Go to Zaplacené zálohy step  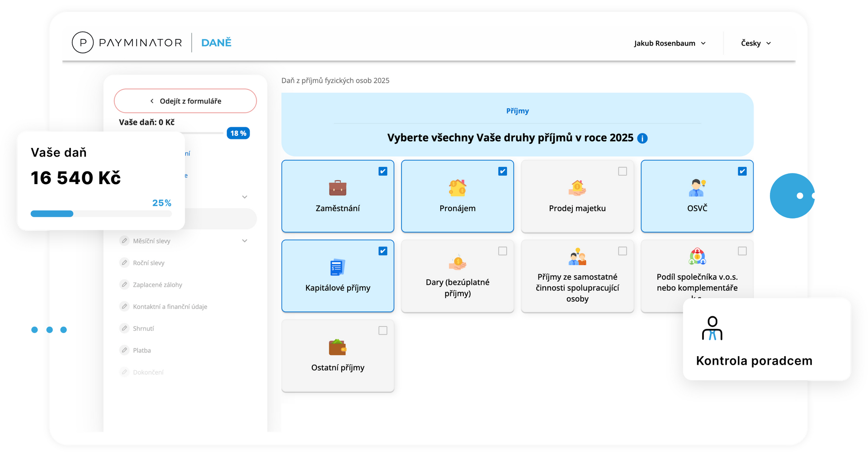[157, 285]
